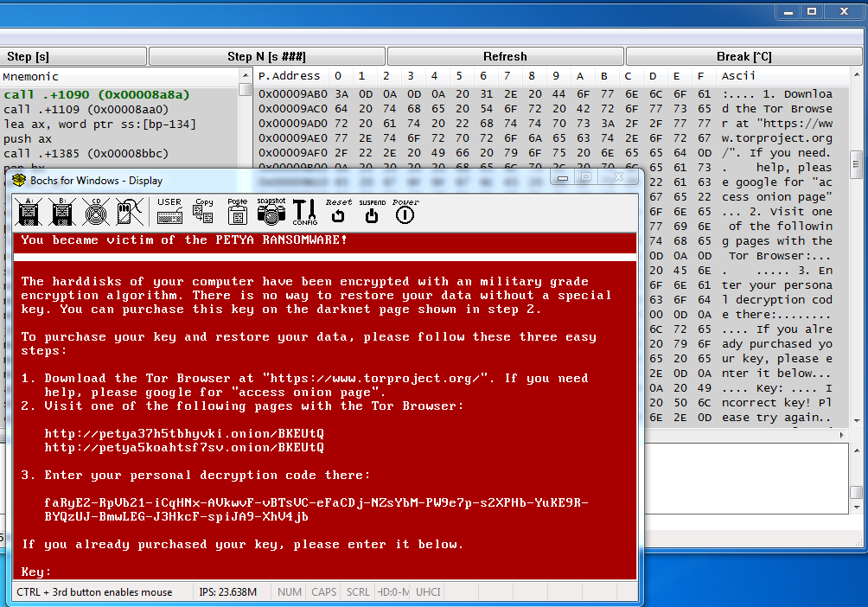Screen dimensions: 868x607
Task: Open the CONFIG tools icon
Action: click(305, 212)
